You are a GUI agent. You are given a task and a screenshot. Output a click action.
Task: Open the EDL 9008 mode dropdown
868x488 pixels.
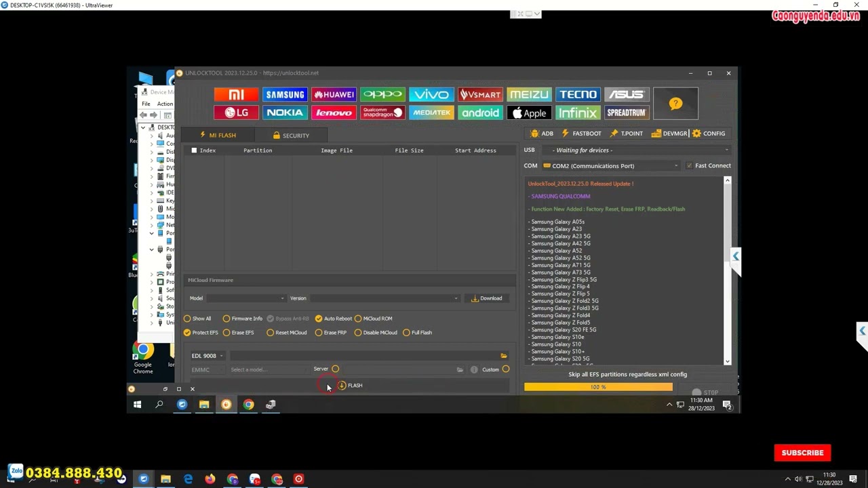207,356
